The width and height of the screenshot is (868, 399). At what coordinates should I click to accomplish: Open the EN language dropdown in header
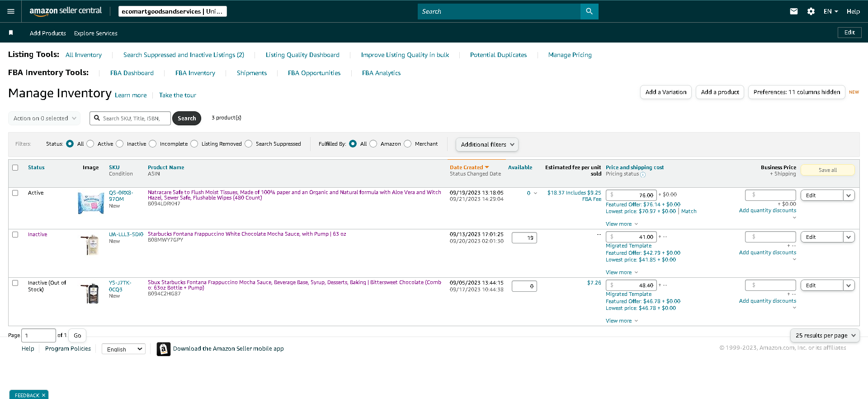830,11
